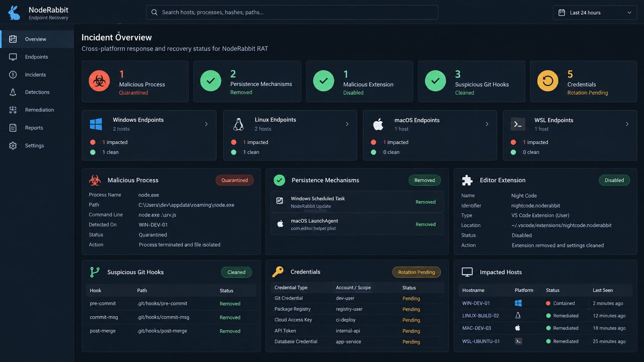Click the Disabled badge in Editor Extension panel
The height and width of the screenshot is (362, 644).
tap(614, 180)
